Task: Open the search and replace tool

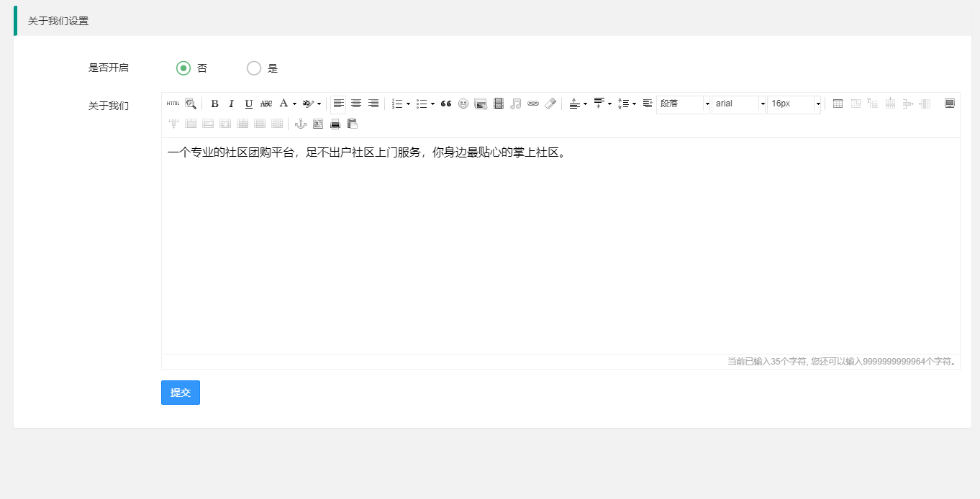Action: click(x=191, y=104)
